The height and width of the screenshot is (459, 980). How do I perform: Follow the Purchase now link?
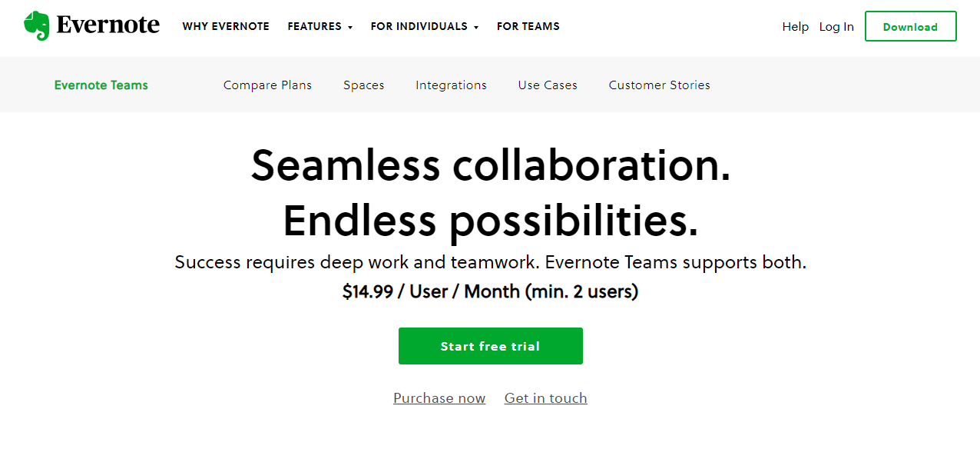(439, 397)
